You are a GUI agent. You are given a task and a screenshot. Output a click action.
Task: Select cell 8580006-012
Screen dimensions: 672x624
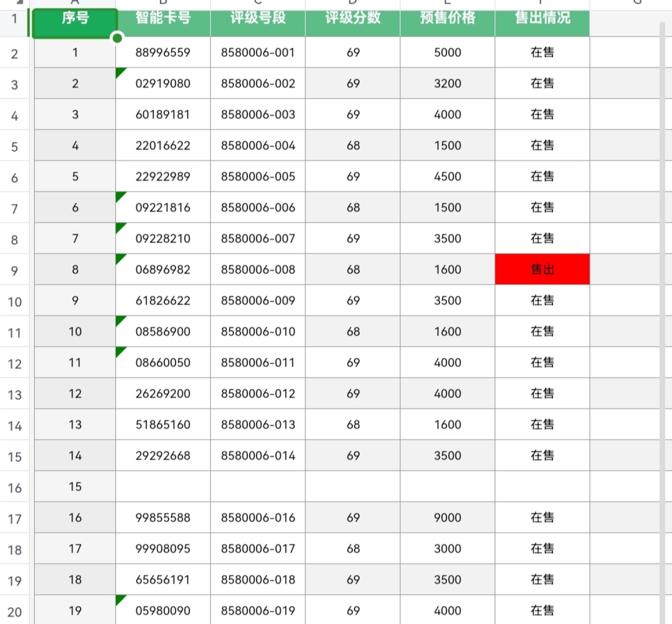pos(258,393)
